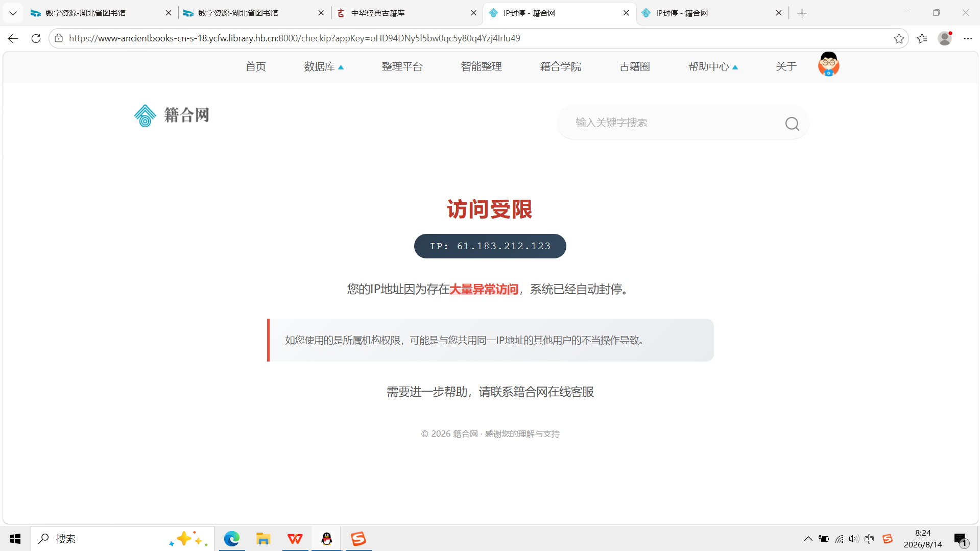Click the Sogou input tray icon
The image size is (980, 551).
(888, 539)
